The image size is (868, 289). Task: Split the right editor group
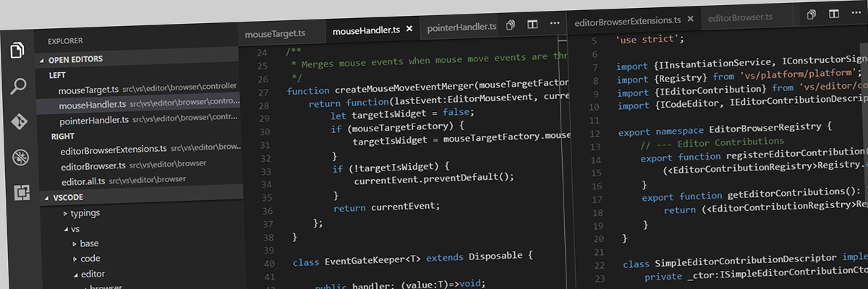[x=833, y=14]
